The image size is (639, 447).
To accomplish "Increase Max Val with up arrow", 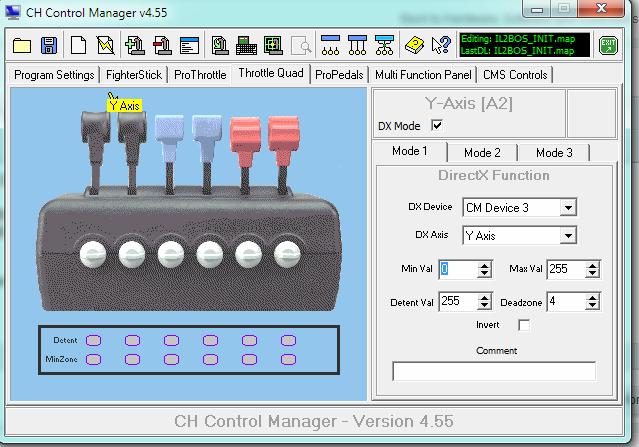I will [592, 265].
